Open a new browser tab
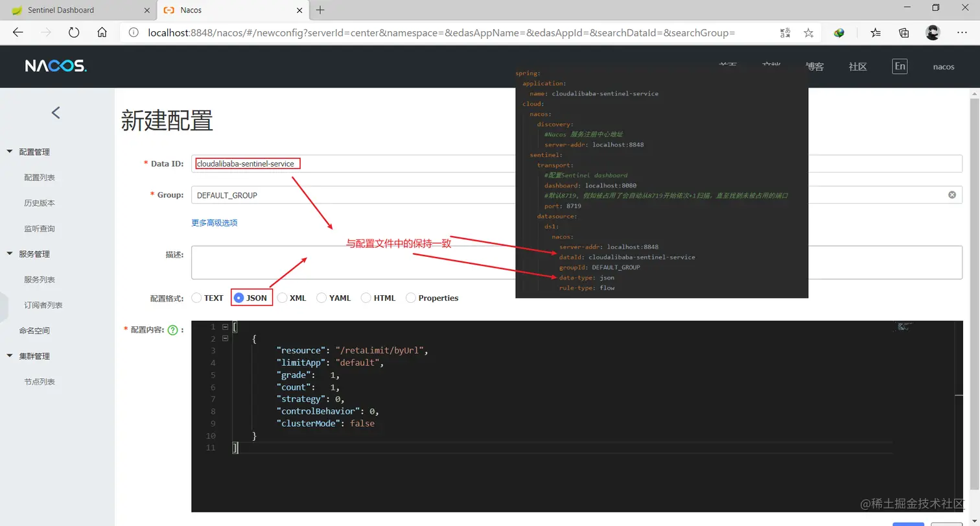 [320, 10]
